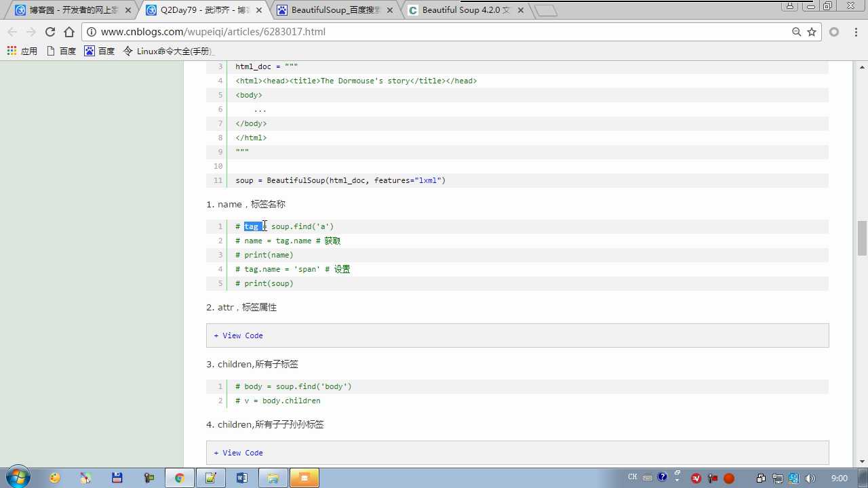This screenshot has height=488, width=868.
Task: Click heading '3. children,所有子标签'
Action: 252,364
